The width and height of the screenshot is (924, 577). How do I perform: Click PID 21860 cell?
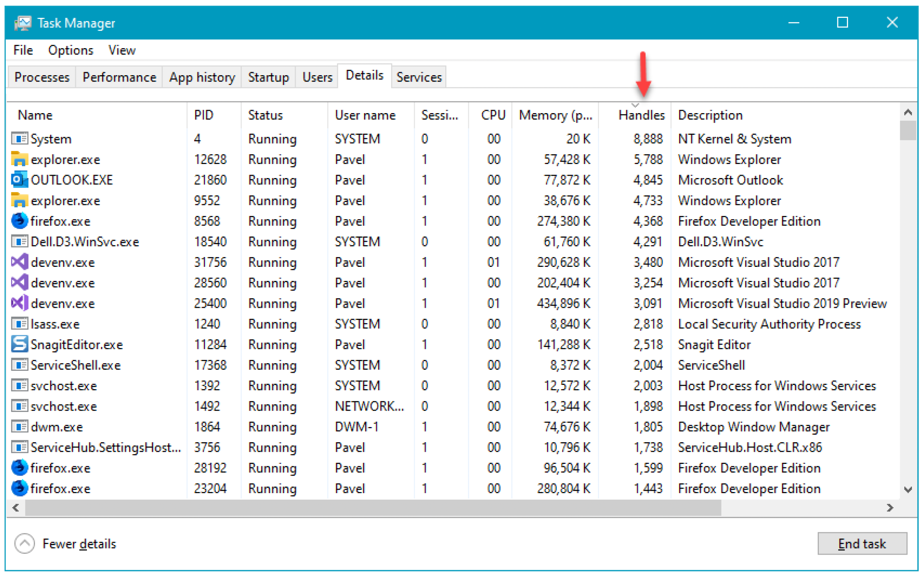(x=210, y=180)
